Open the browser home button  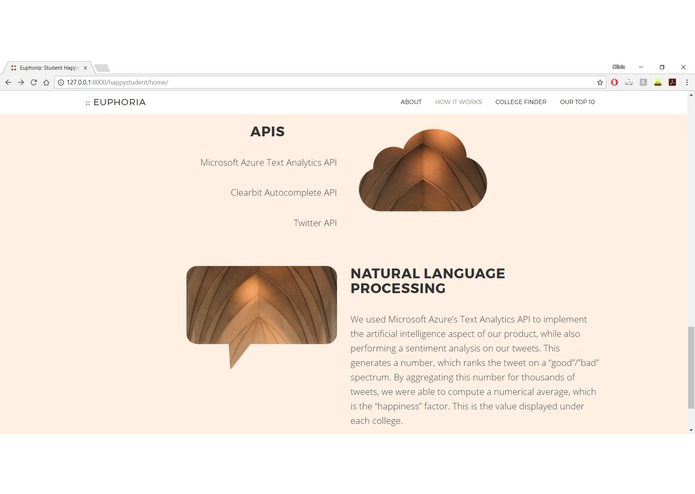click(x=46, y=82)
